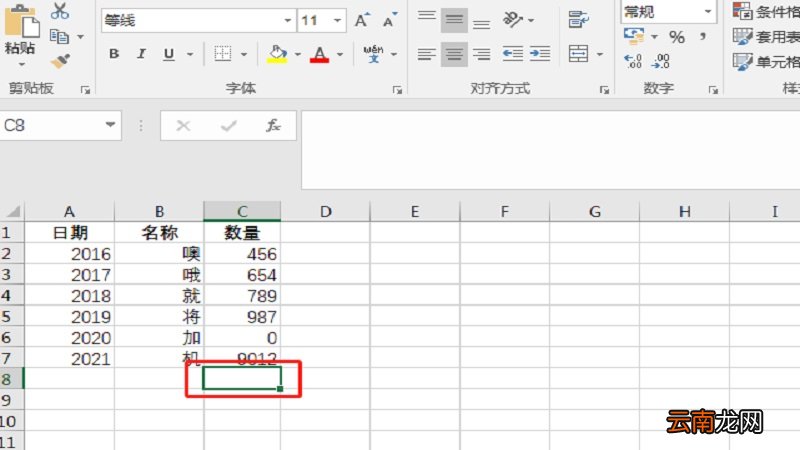Click cell containing 987
800x450 pixels.
(242, 316)
